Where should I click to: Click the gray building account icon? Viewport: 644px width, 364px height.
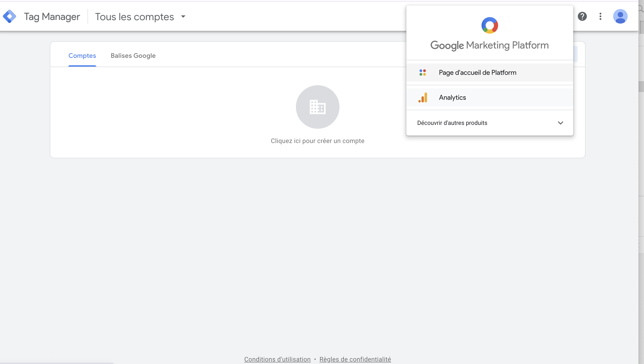pyautogui.click(x=317, y=107)
